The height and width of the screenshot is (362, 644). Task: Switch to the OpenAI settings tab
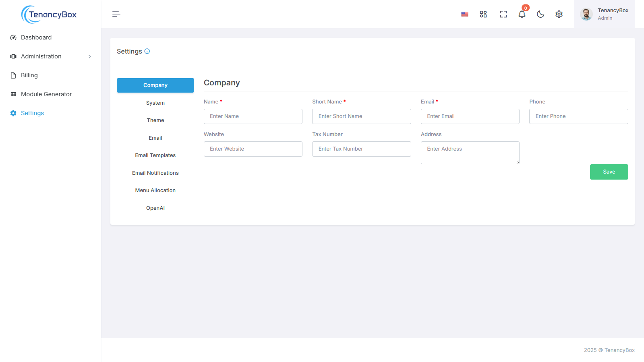pos(155,208)
